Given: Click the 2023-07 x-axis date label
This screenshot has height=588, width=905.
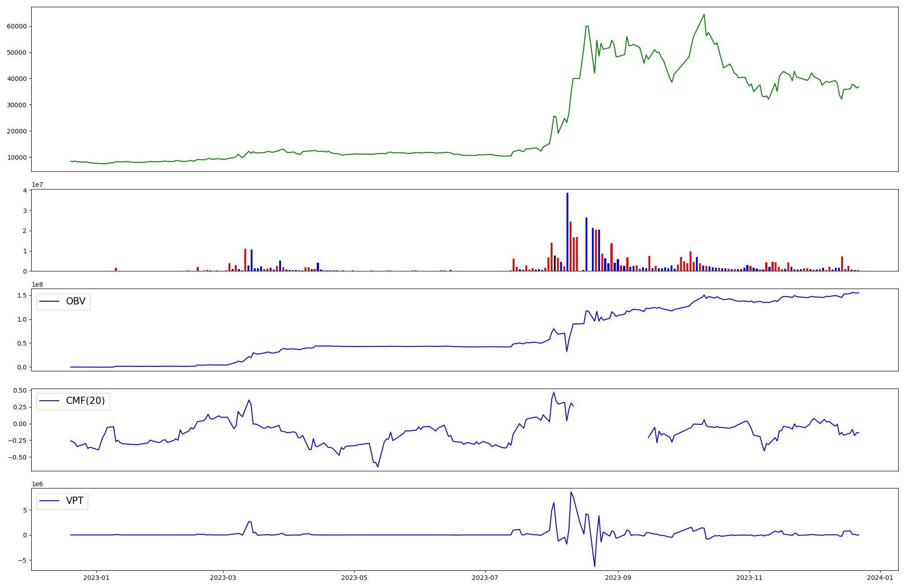Looking at the screenshot, I should (485, 578).
